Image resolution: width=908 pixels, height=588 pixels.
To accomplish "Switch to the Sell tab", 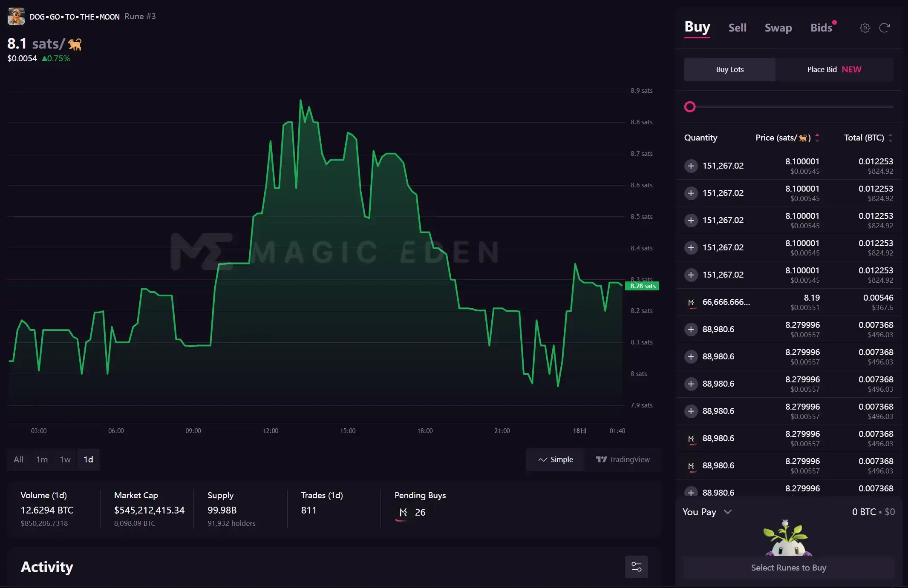I will point(737,26).
